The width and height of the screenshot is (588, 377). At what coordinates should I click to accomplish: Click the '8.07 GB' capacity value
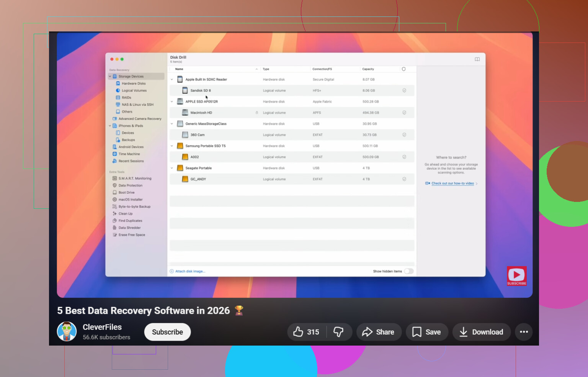pyautogui.click(x=369, y=80)
